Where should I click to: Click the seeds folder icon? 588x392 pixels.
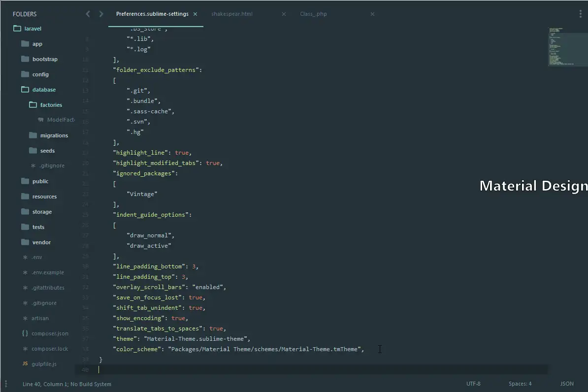[33, 150]
